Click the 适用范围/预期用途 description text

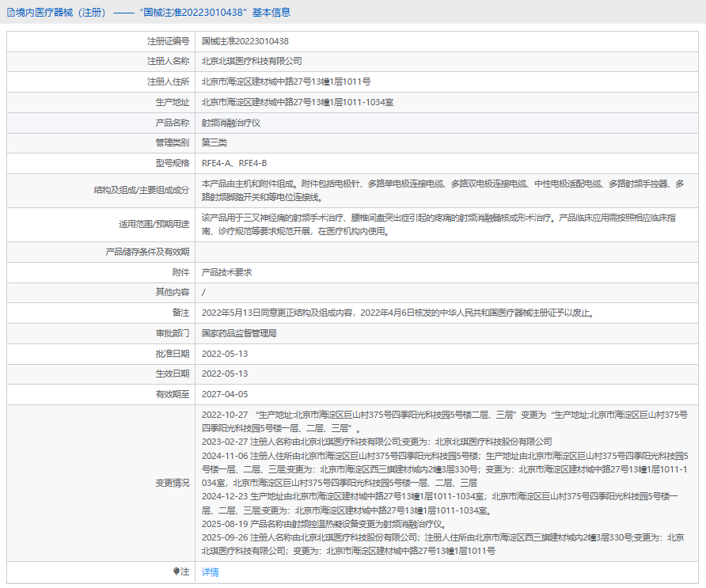click(439, 225)
